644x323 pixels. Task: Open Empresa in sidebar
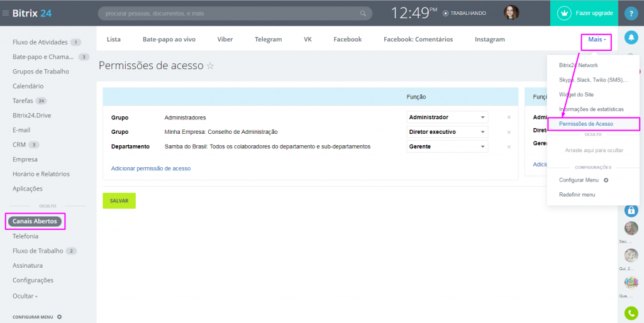coord(25,159)
